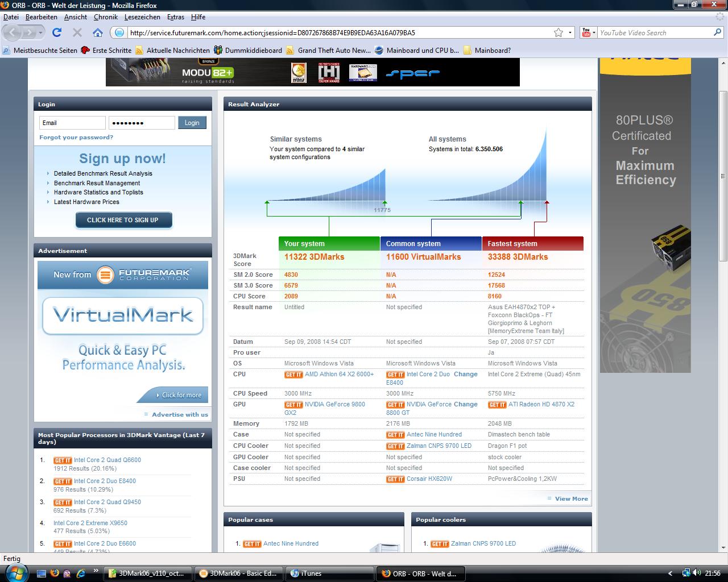Click the MODU 82+ banner ad
Viewport: 728px width, 582px height.
[313, 72]
